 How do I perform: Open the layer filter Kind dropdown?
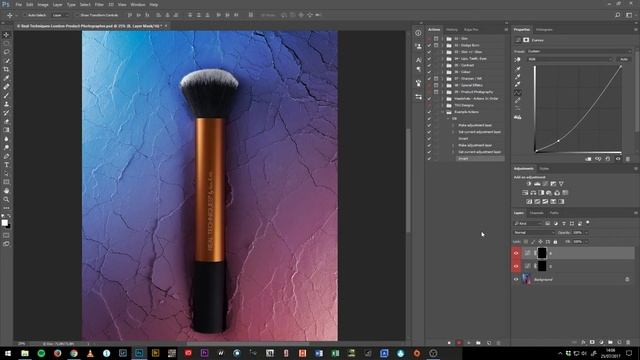pyautogui.click(x=528, y=224)
